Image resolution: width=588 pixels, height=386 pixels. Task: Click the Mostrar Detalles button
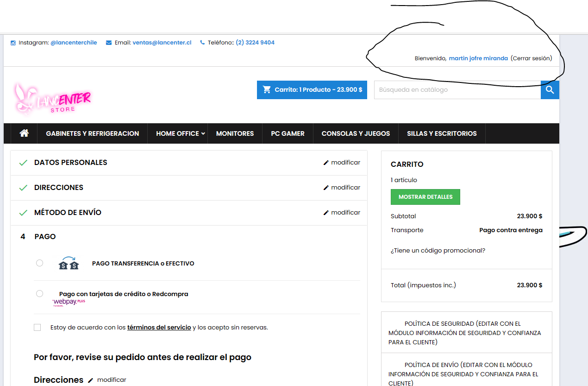425,197
